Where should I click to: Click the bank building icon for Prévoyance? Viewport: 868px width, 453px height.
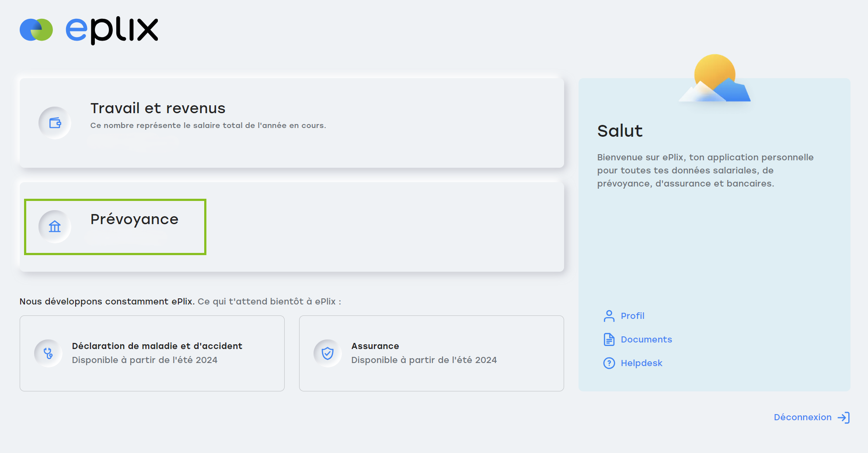[x=55, y=226]
